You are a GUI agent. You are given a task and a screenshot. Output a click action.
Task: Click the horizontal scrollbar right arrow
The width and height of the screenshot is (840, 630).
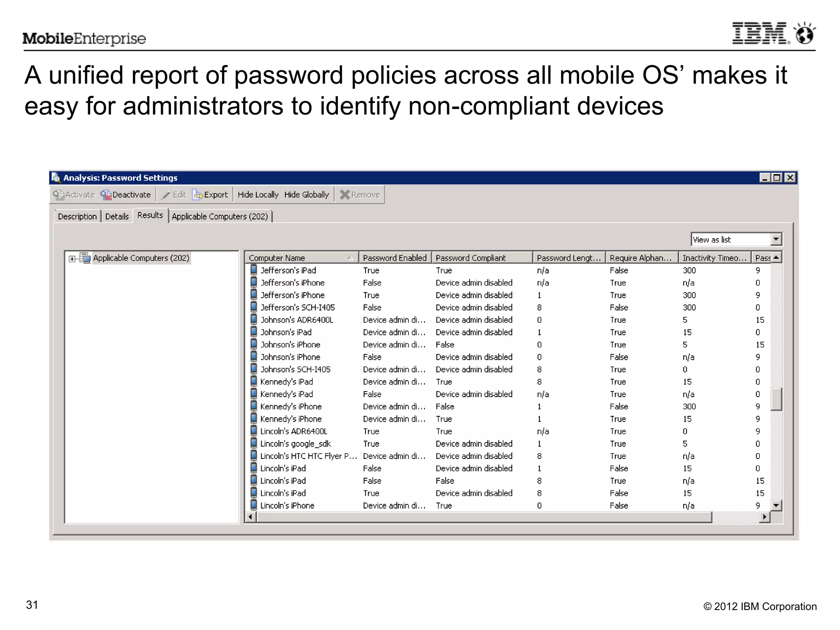(x=765, y=517)
